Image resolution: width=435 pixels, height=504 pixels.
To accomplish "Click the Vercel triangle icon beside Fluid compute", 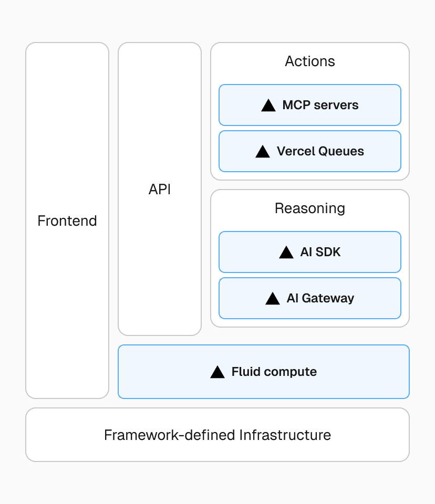I will (217, 372).
